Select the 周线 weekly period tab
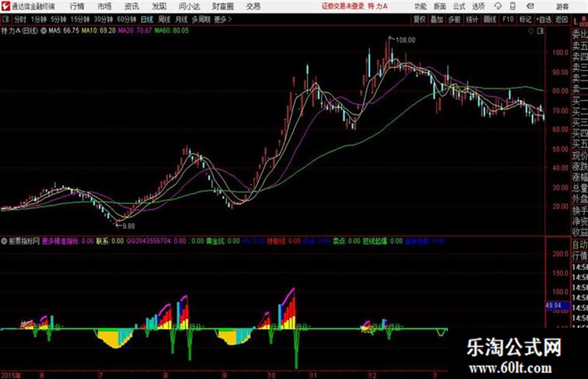Image resolution: width=588 pixels, height=379 pixels. 164,19
